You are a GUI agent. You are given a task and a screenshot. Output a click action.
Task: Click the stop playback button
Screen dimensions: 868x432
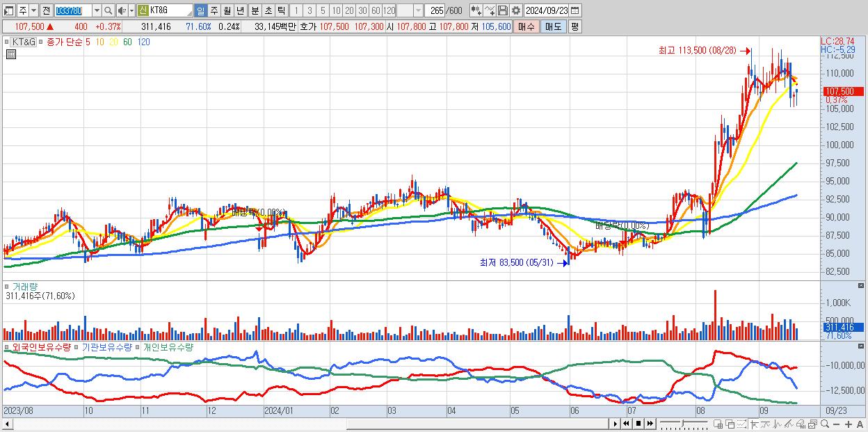click(x=638, y=424)
